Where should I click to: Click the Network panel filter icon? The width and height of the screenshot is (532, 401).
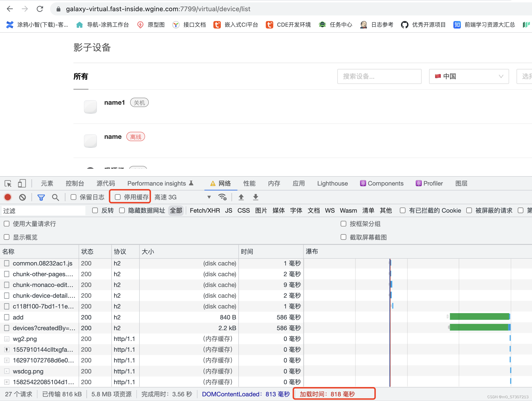41,197
